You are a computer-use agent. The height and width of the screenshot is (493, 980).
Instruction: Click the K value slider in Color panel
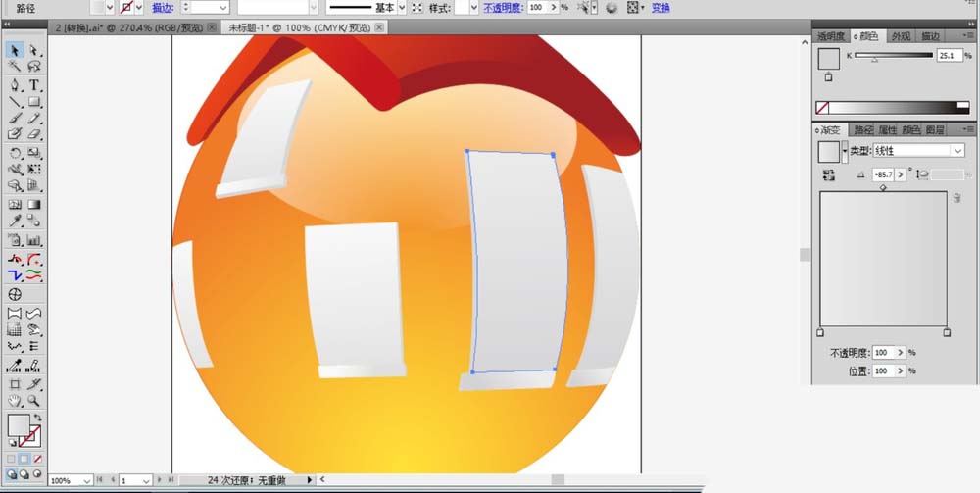[893, 56]
